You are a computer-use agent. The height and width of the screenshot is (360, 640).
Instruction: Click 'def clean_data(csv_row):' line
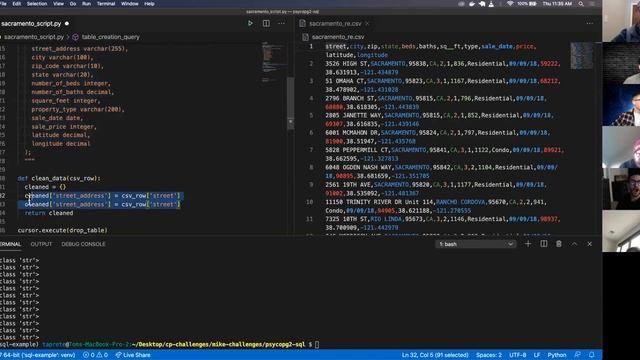click(x=59, y=178)
